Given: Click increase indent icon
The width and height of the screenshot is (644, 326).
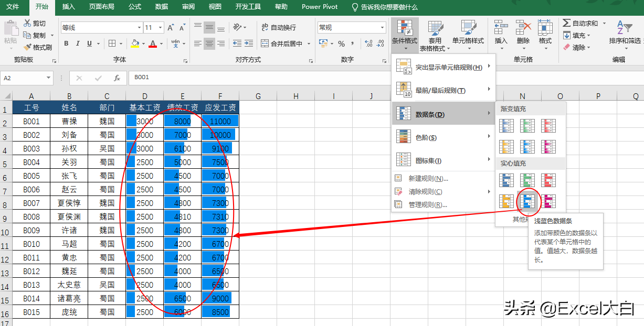Looking at the screenshot, I should pyautogui.click(x=248, y=44).
